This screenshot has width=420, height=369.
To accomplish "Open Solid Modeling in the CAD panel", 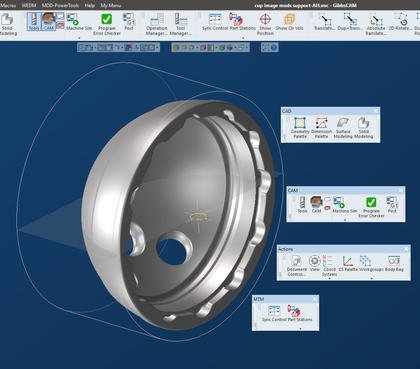I will tap(363, 128).
